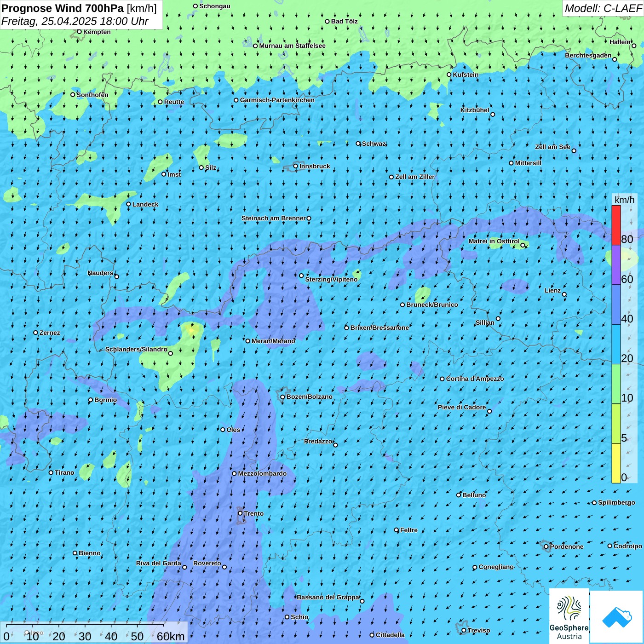The image size is (644, 644).
Task: Click the red 80+ km/h legend color
Action: 616,225
